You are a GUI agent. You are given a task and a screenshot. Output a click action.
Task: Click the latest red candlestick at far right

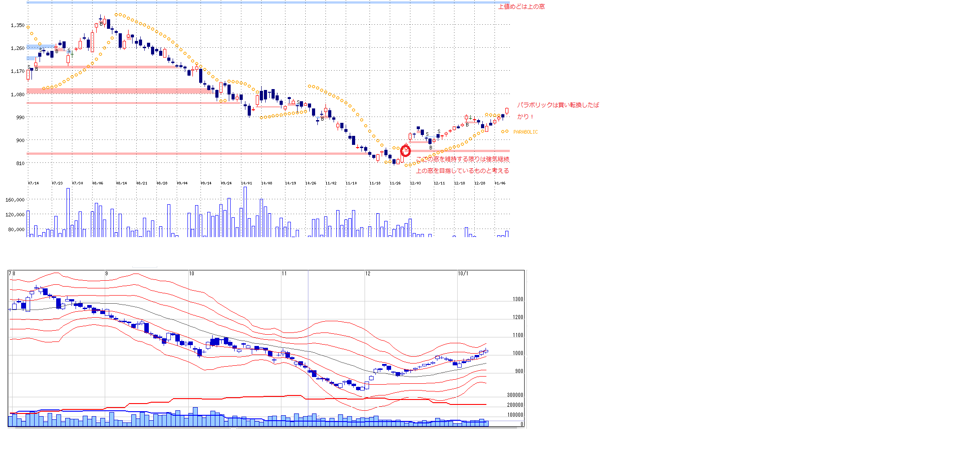click(x=507, y=111)
